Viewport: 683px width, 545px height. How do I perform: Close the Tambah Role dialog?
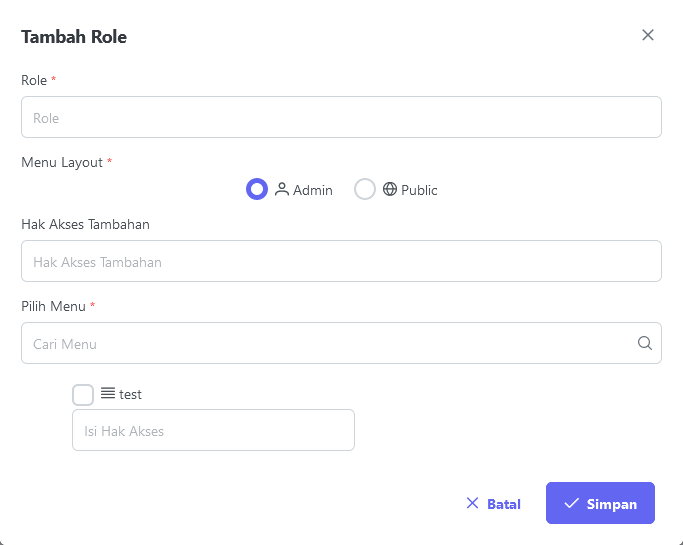648,35
